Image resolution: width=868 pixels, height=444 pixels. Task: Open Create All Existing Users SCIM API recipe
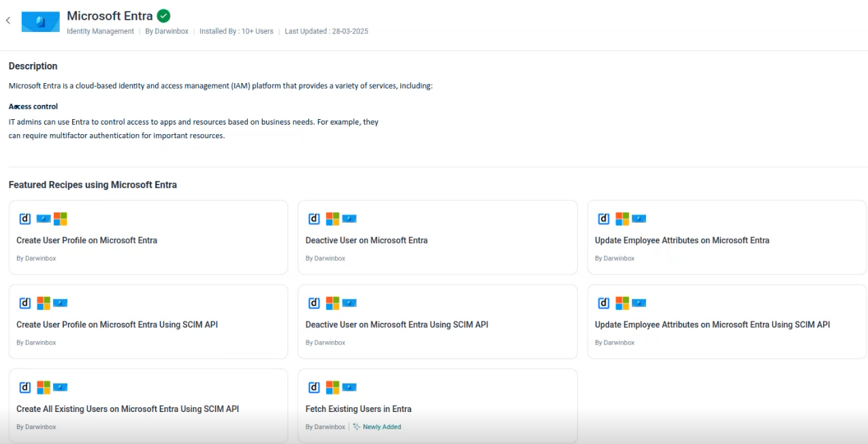[x=127, y=409]
